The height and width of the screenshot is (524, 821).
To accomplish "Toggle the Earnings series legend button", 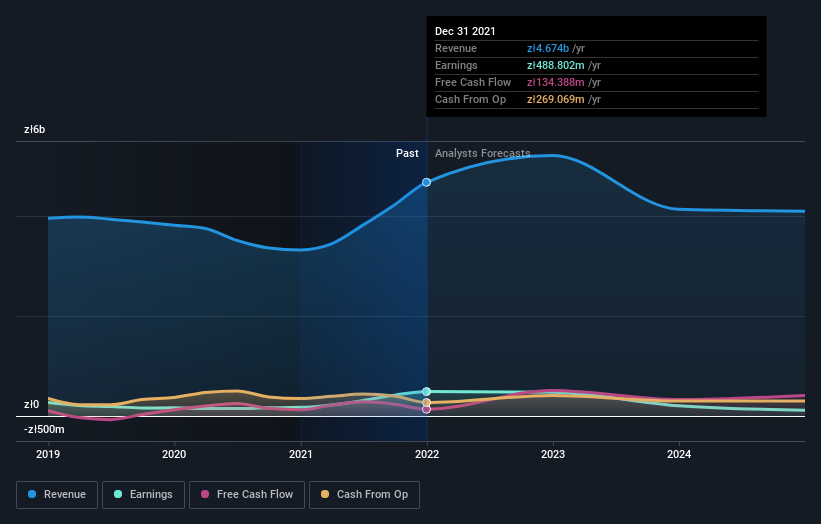I will tap(143, 495).
